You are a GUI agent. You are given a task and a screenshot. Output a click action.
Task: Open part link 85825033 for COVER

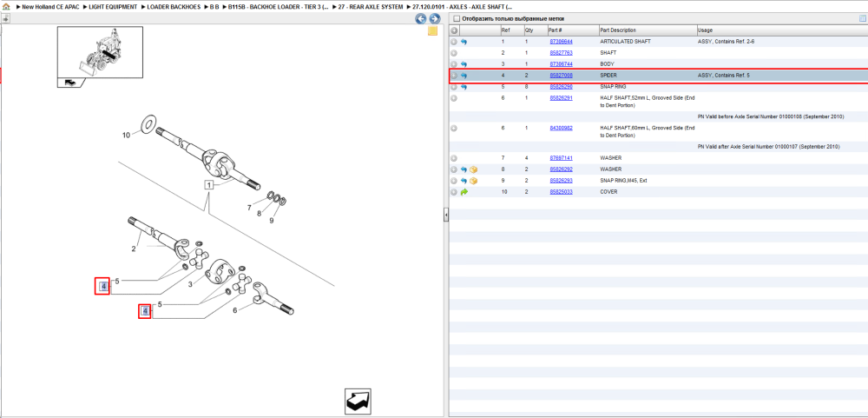pyautogui.click(x=561, y=192)
